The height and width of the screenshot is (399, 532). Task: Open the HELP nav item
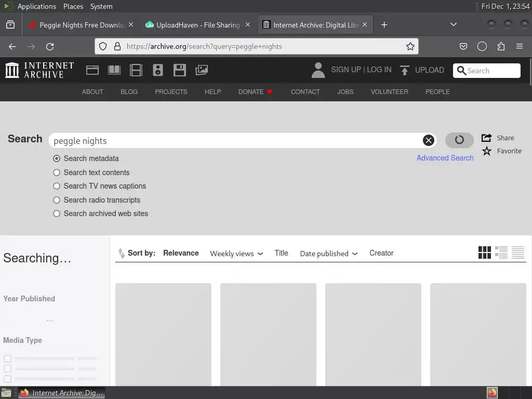[x=212, y=91]
